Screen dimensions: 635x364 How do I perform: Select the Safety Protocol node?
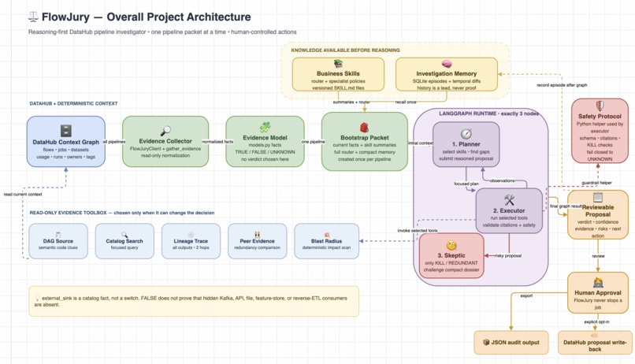click(600, 130)
